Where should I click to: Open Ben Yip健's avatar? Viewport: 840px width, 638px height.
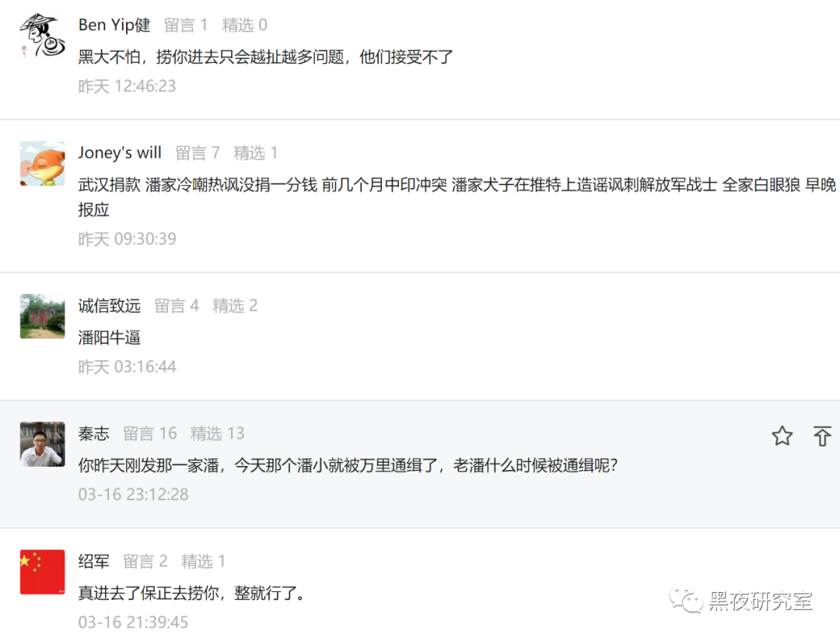pyautogui.click(x=42, y=35)
